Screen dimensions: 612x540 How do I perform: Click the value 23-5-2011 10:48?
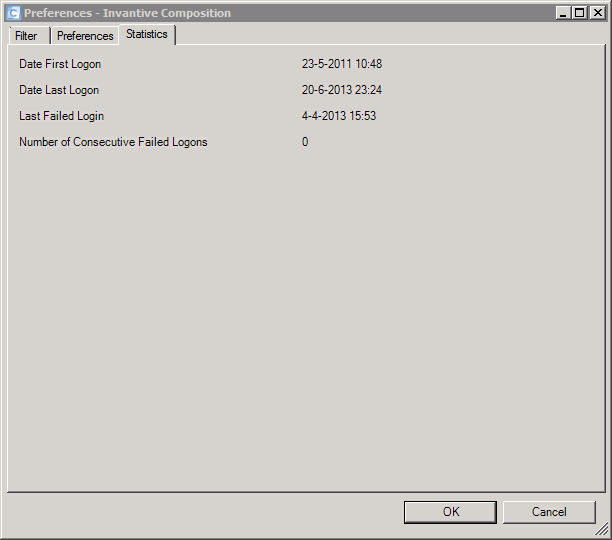click(342, 64)
